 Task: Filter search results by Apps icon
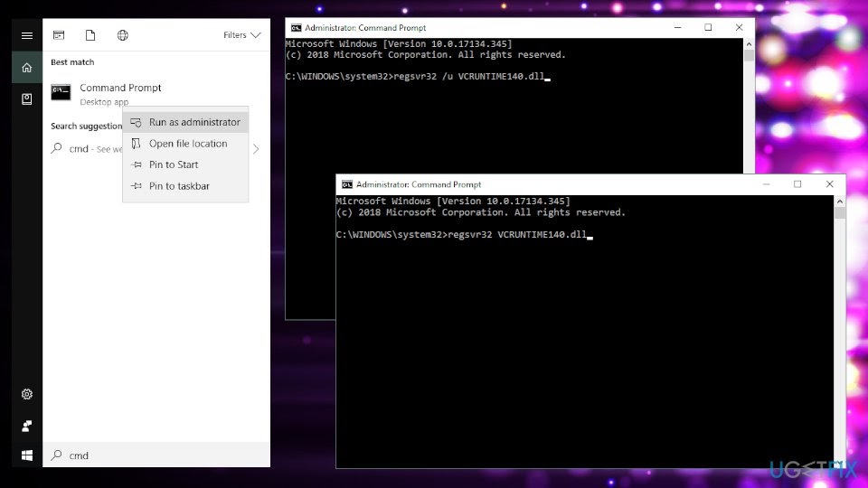(59, 35)
